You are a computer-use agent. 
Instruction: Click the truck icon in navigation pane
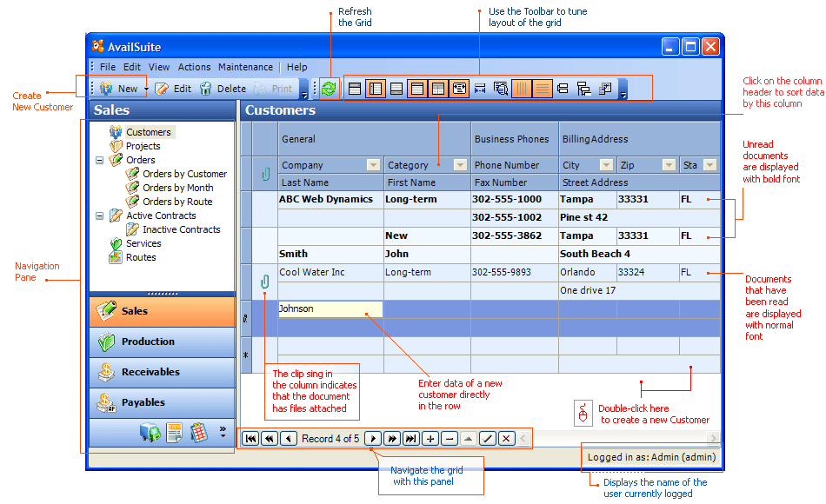point(150,433)
